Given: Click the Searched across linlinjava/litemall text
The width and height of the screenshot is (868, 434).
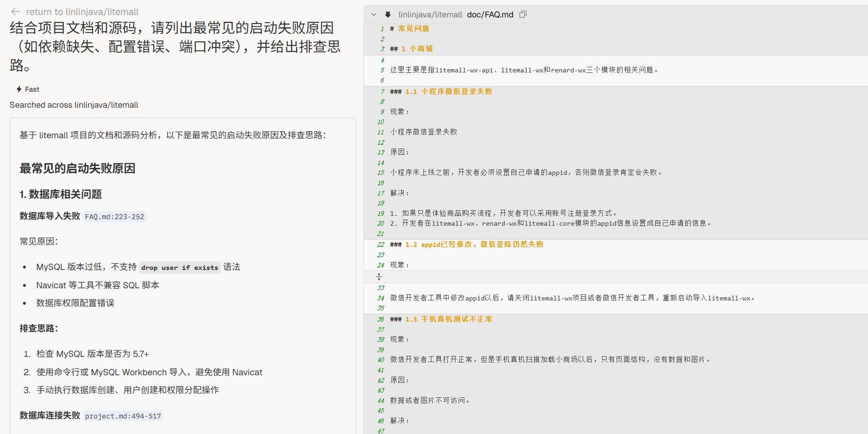Looking at the screenshot, I should tap(74, 105).
